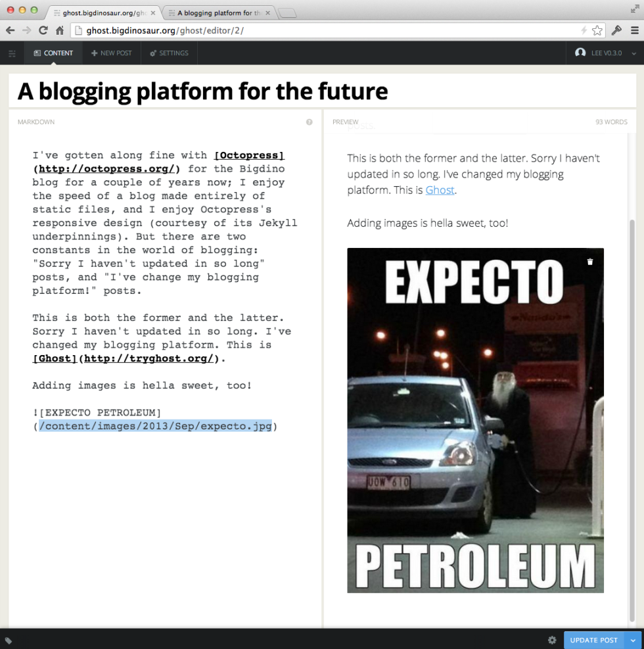The width and height of the screenshot is (644, 649).
Task: Click the New Post plus icon
Action: 93,53
